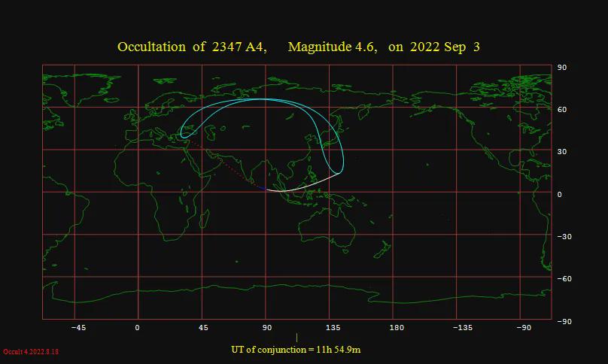
Task: Pick the 180 longitude axis label
Action: [397, 328]
